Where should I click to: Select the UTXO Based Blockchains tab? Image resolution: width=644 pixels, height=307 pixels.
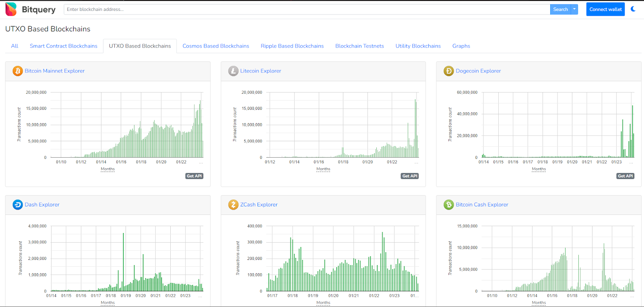pos(140,46)
